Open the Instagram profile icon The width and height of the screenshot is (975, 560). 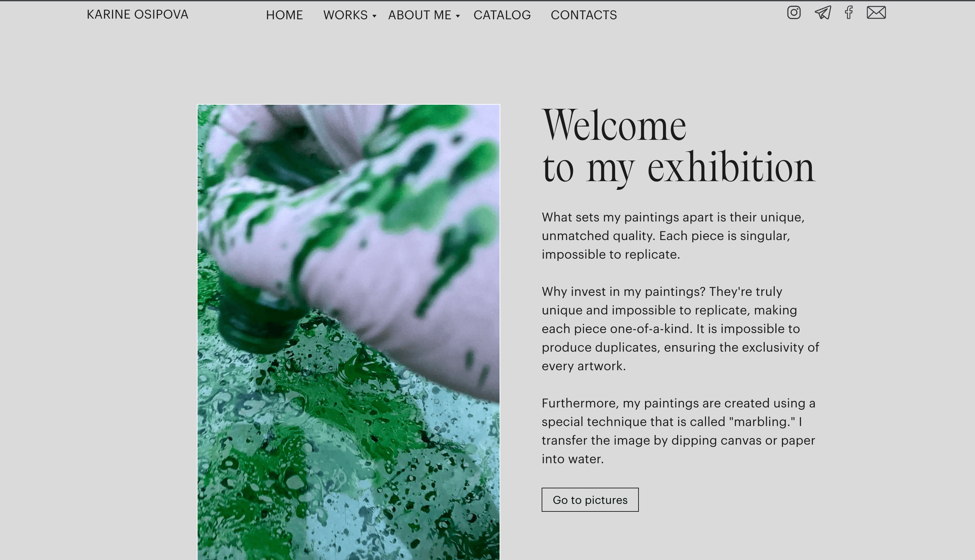[794, 13]
